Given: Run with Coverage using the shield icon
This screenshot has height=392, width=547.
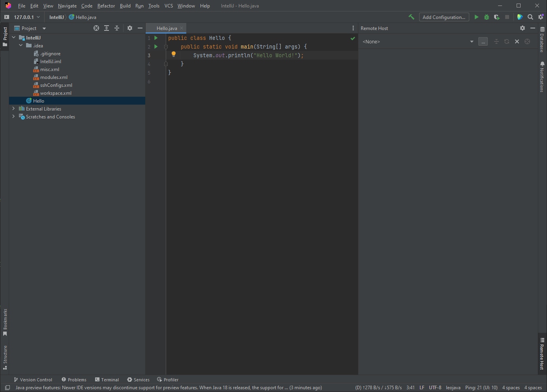Looking at the screenshot, I should [x=496, y=17].
